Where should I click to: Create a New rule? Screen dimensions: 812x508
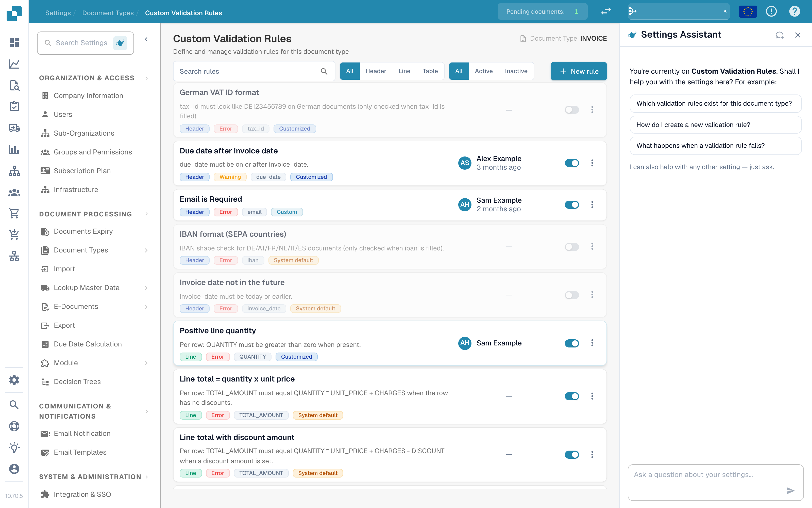(579, 71)
